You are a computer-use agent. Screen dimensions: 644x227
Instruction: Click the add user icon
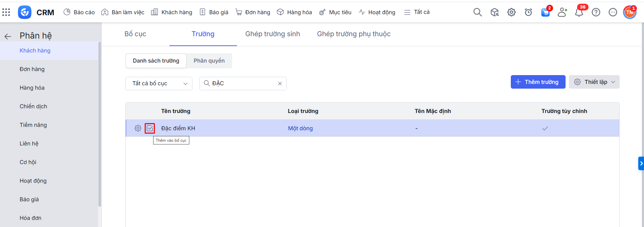(562, 12)
